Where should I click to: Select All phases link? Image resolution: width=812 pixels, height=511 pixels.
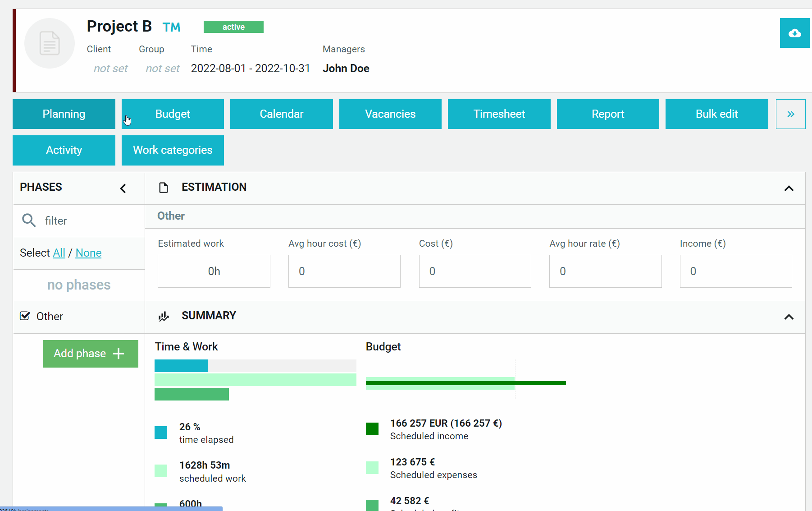(x=59, y=253)
